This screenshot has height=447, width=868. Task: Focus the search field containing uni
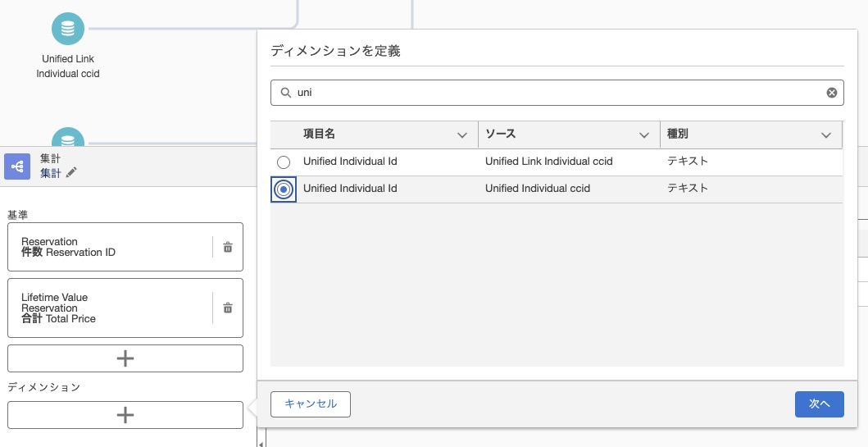click(x=557, y=93)
